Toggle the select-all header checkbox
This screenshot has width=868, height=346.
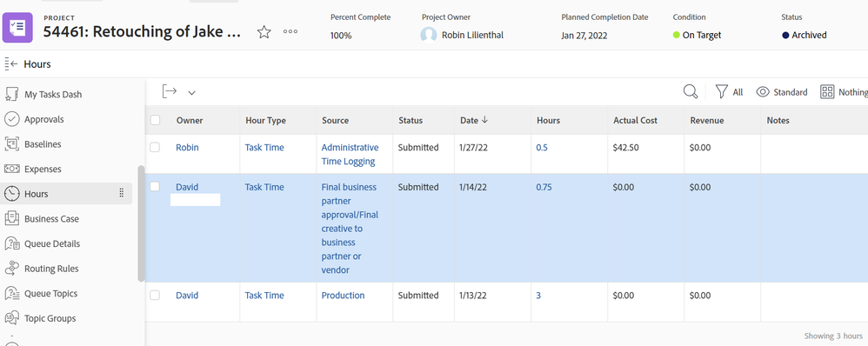click(155, 120)
